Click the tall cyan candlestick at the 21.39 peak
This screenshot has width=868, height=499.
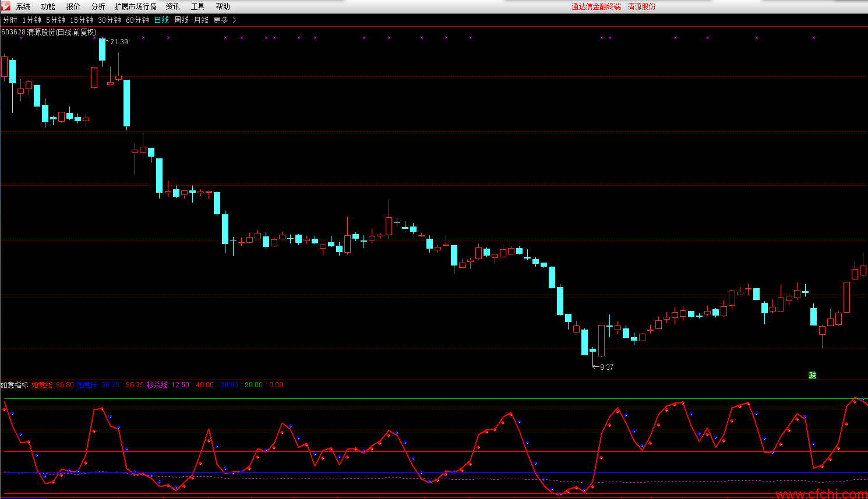click(103, 49)
